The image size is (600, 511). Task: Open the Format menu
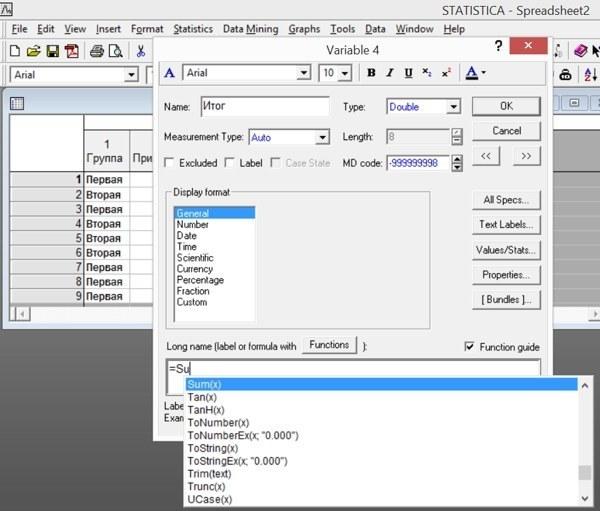[x=147, y=29]
